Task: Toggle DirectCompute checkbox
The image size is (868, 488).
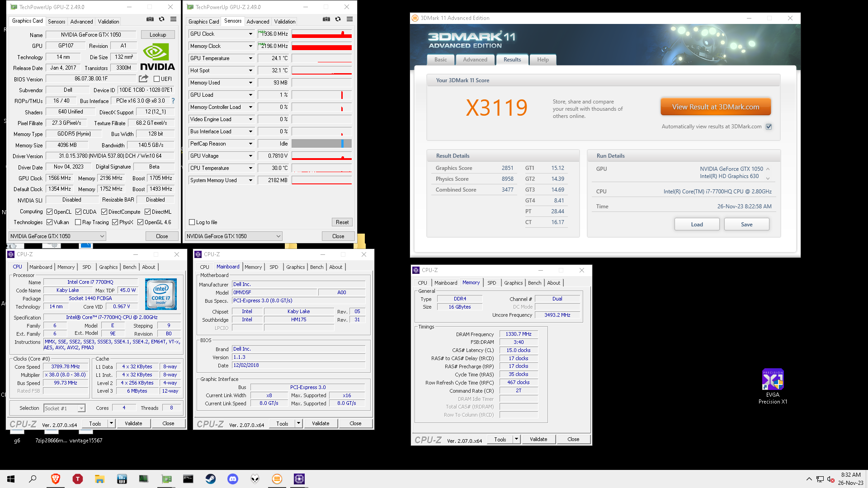Action: [x=104, y=212]
